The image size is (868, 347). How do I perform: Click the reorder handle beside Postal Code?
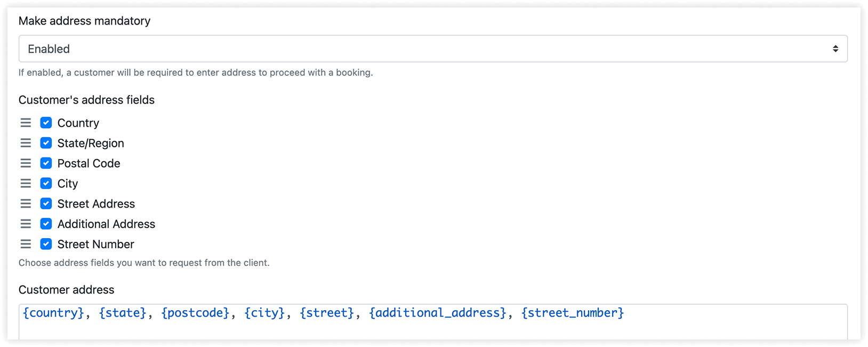pyautogui.click(x=26, y=163)
